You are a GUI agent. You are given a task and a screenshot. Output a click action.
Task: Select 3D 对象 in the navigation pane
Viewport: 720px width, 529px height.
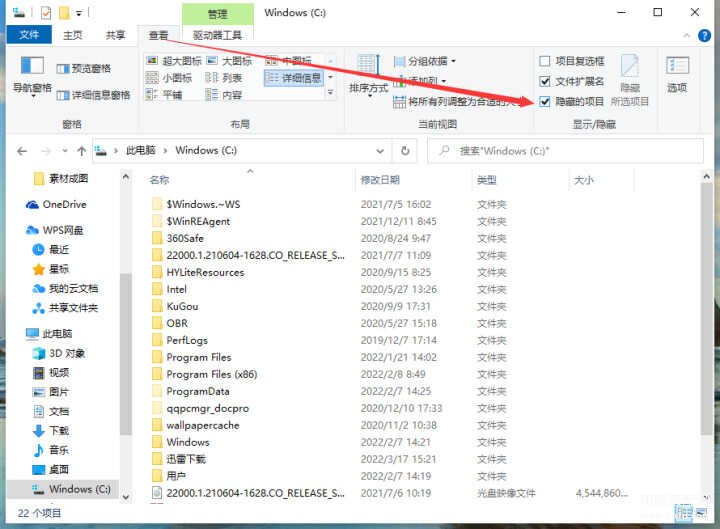coord(59,353)
